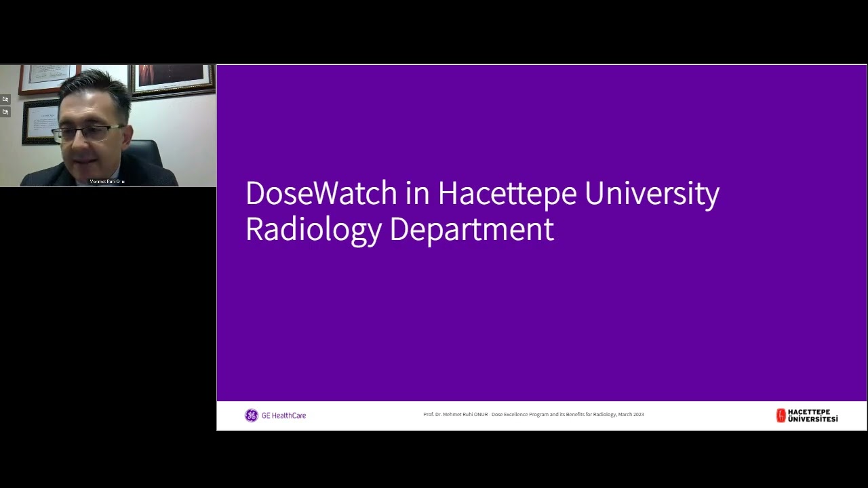Select the presenter's webcam video tile

pyautogui.click(x=108, y=125)
